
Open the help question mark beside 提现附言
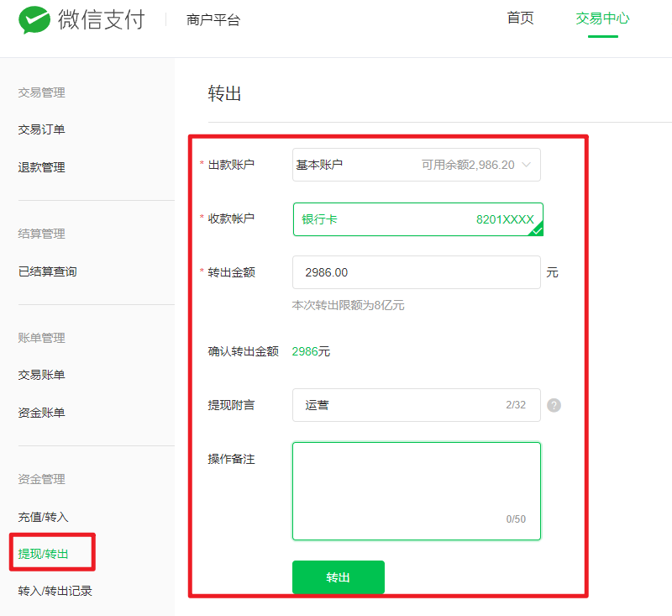coord(554,404)
